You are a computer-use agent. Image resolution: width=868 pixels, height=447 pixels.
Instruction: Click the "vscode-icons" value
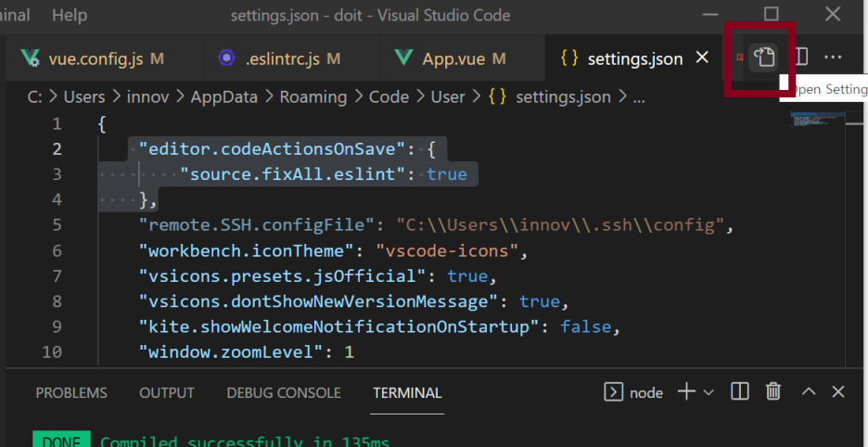point(447,251)
